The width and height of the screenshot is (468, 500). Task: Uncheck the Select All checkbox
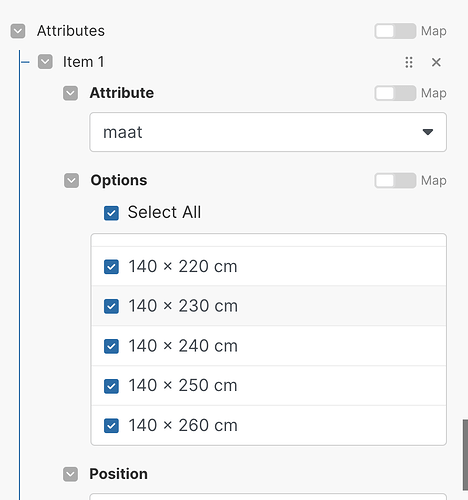coord(111,213)
